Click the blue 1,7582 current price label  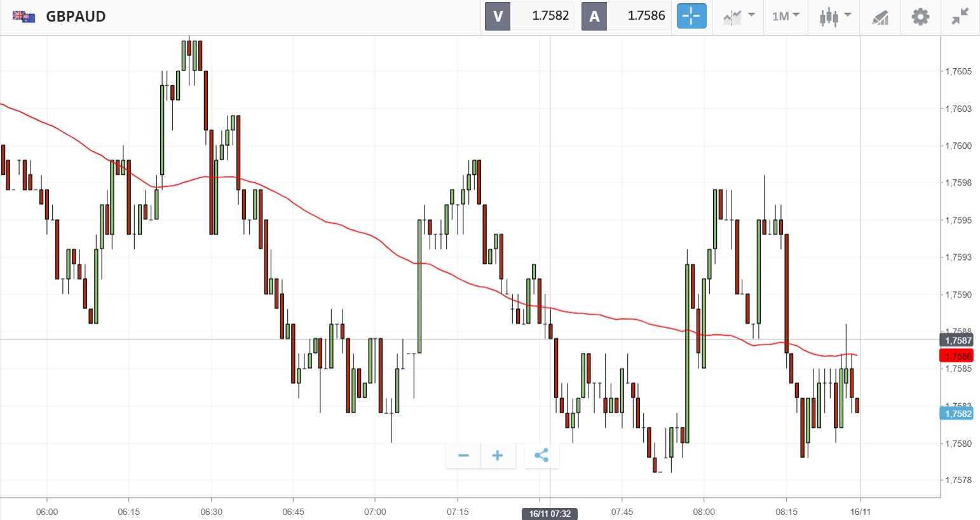[958, 414]
